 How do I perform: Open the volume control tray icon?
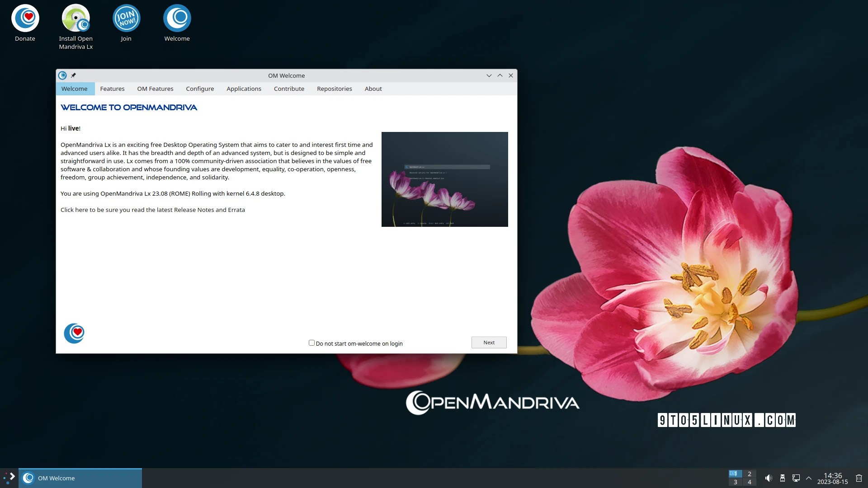click(x=769, y=478)
